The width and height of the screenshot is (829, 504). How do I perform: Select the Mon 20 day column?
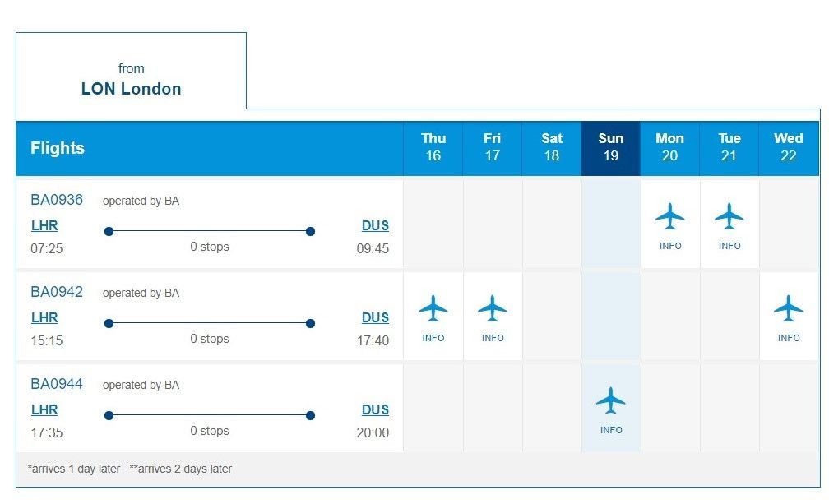coord(669,147)
